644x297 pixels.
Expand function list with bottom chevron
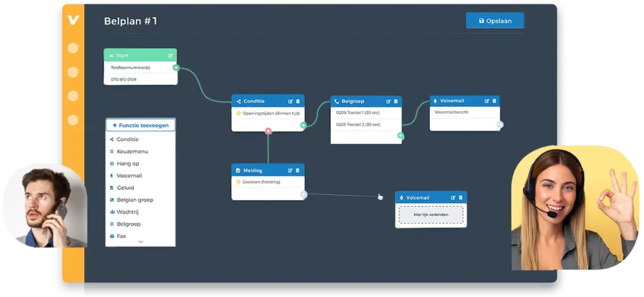coord(140,242)
